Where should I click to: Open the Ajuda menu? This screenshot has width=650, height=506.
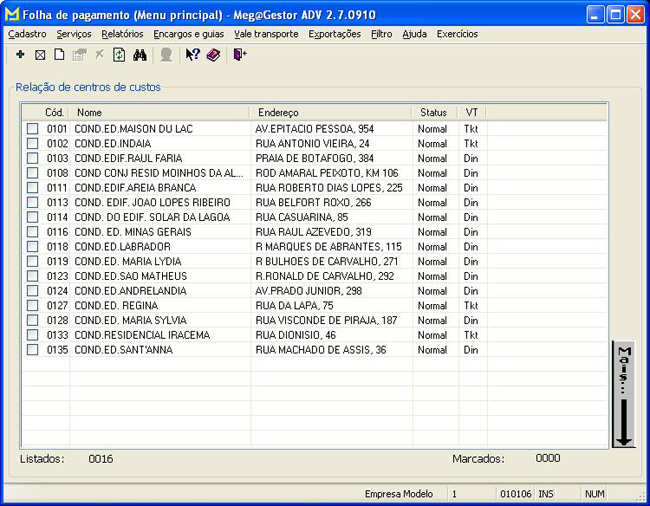pyautogui.click(x=415, y=34)
